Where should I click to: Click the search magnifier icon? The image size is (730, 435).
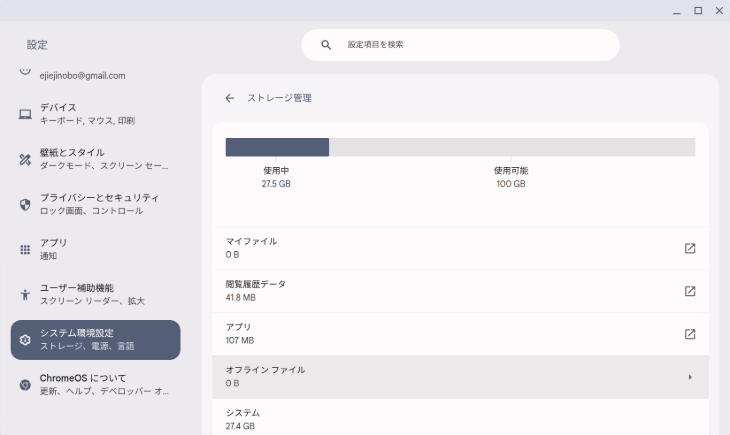tap(326, 45)
